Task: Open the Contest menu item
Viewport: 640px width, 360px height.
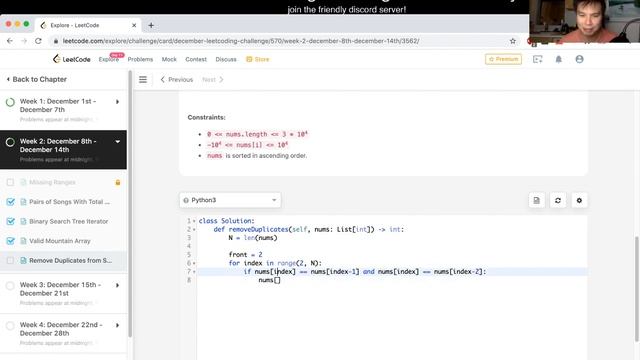Action: point(196,59)
